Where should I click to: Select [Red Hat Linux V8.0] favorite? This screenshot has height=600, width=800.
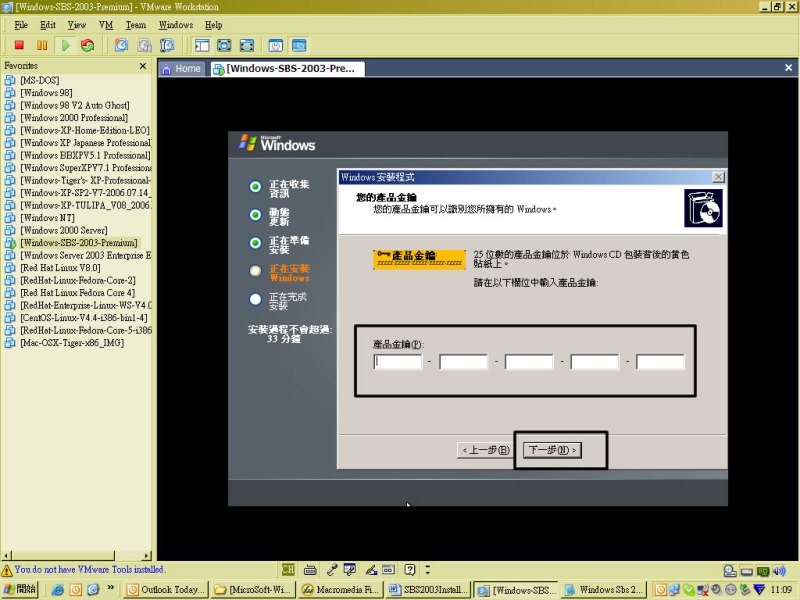click(x=60, y=268)
